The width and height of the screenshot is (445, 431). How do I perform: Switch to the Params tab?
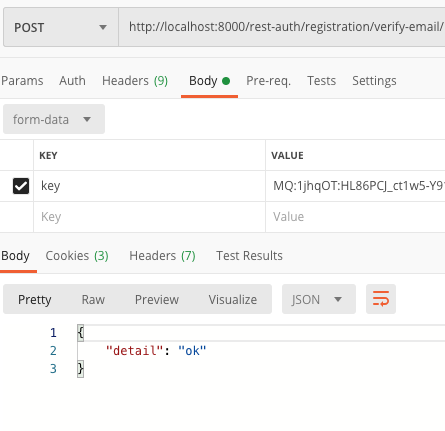[22, 81]
